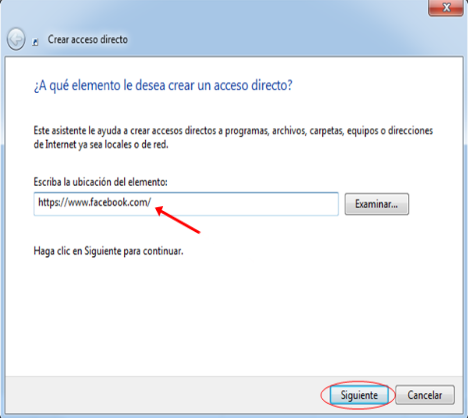Cancel the shortcut wizard
Viewport: 468px width, 418px height.
425,395
